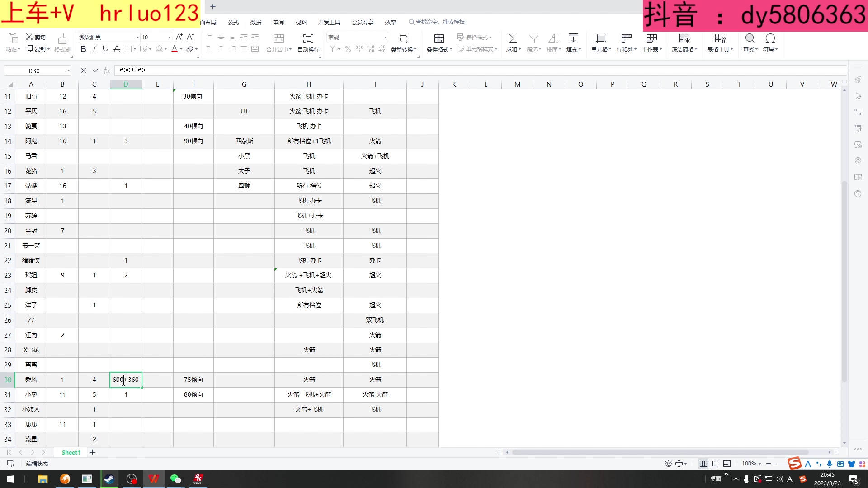Increase font size with A+ icon
The height and width of the screenshot is (488, 868).
[x=179, y=37]
